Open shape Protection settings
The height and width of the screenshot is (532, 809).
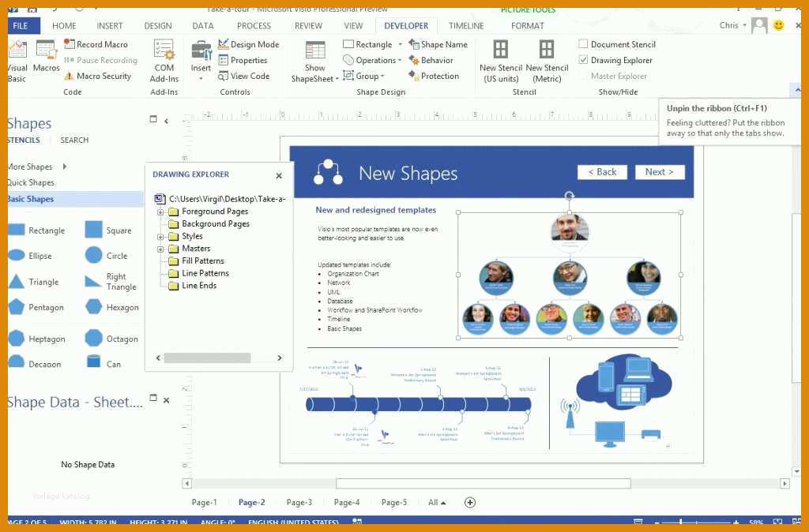coord(434,76)
